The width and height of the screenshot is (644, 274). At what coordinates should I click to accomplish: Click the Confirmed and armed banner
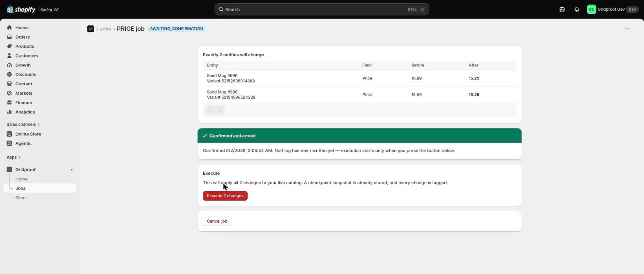[359, 136]
